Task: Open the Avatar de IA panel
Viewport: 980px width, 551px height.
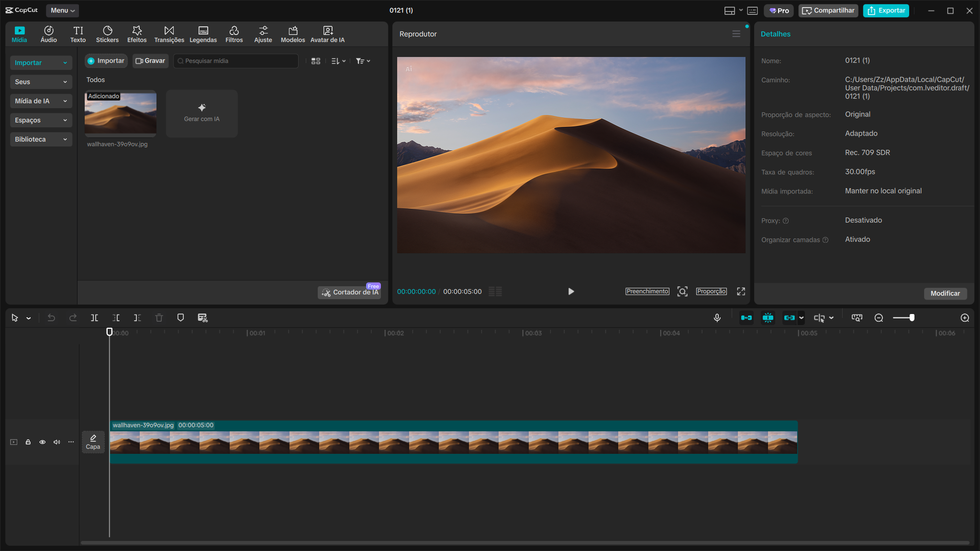Action: pyautogui.click(x=327, y=34)
